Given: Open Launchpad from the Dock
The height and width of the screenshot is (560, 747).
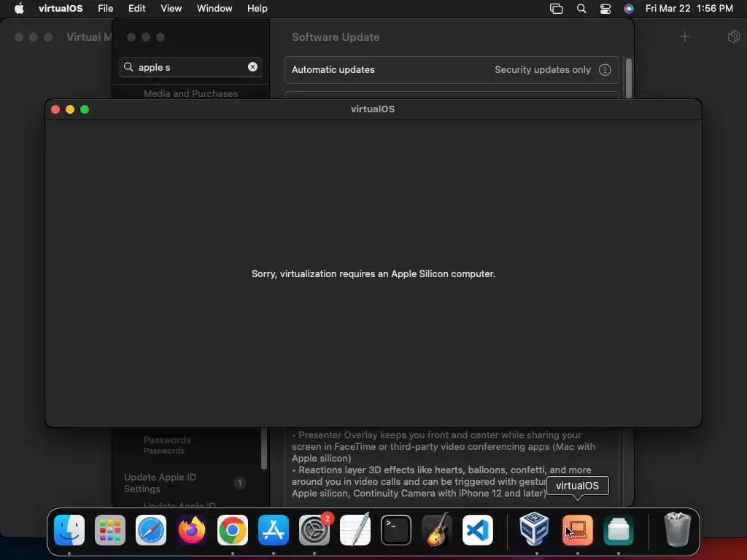Looking at the screenshot, I should (x=110, y=530).
